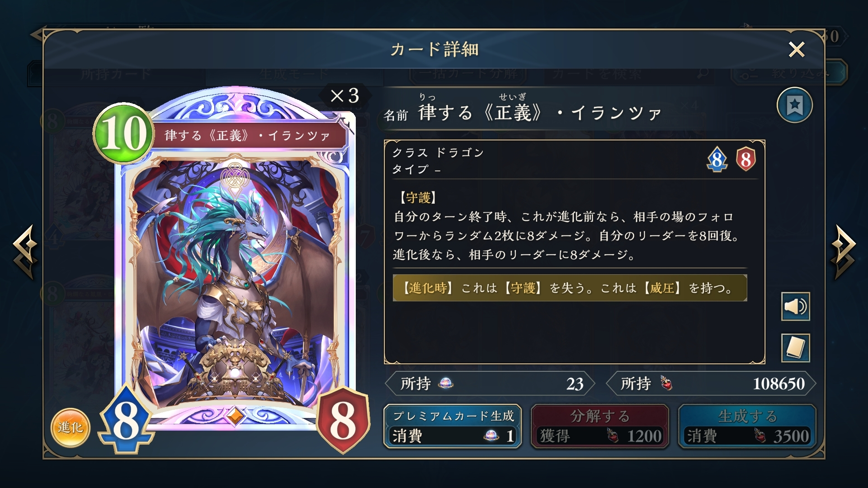Click the card artwork of イランツァ
Viewport: 868px width, 488px height.
234,280
